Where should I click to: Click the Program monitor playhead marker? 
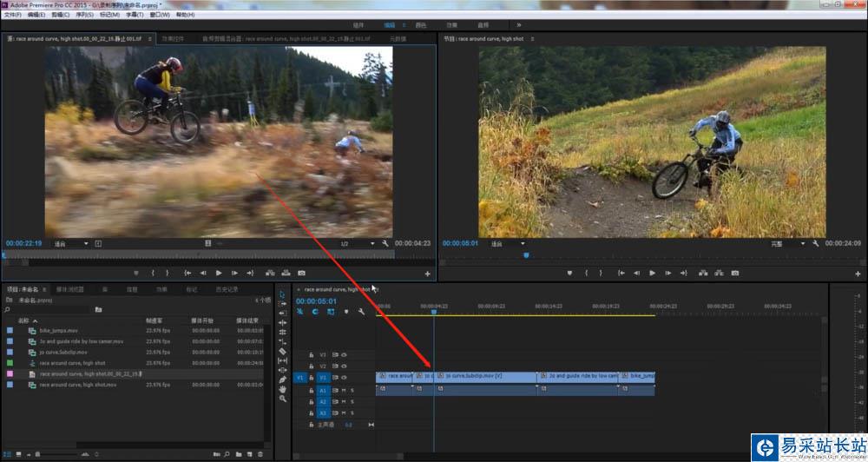(x=526, y=255)
